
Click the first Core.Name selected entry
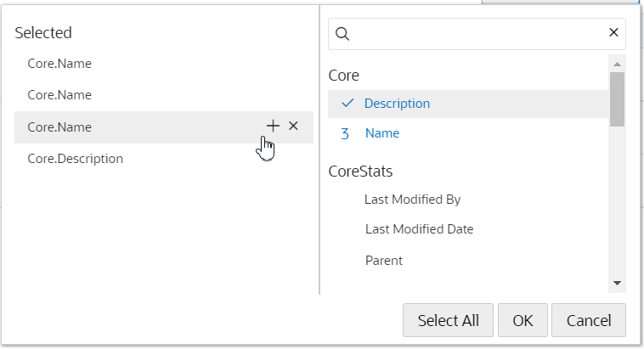59,64
